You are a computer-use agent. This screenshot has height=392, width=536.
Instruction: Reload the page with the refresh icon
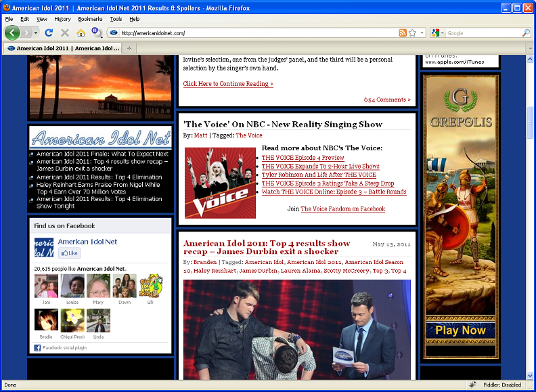(49, 32)
